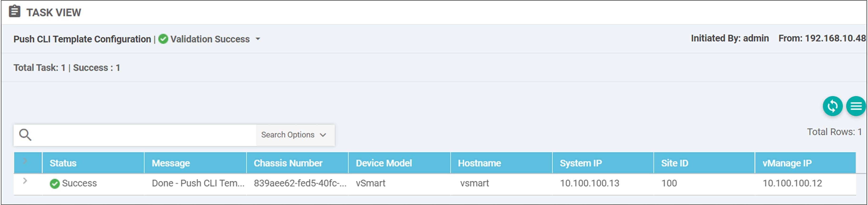Sort by System IP column header

(x=581, y=163)
